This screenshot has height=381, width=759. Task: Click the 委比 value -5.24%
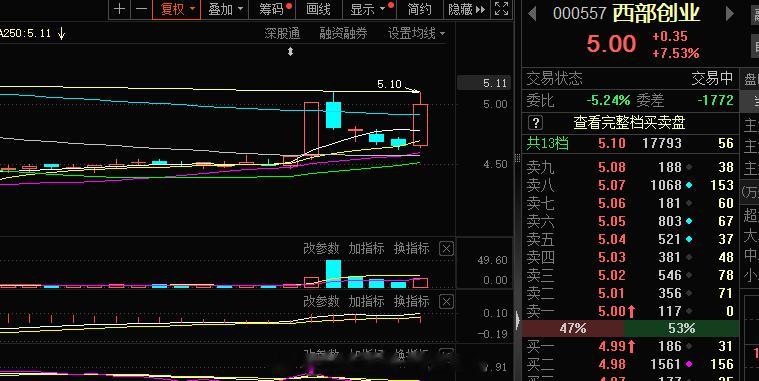pyautogui.click(x=608, y=101)
